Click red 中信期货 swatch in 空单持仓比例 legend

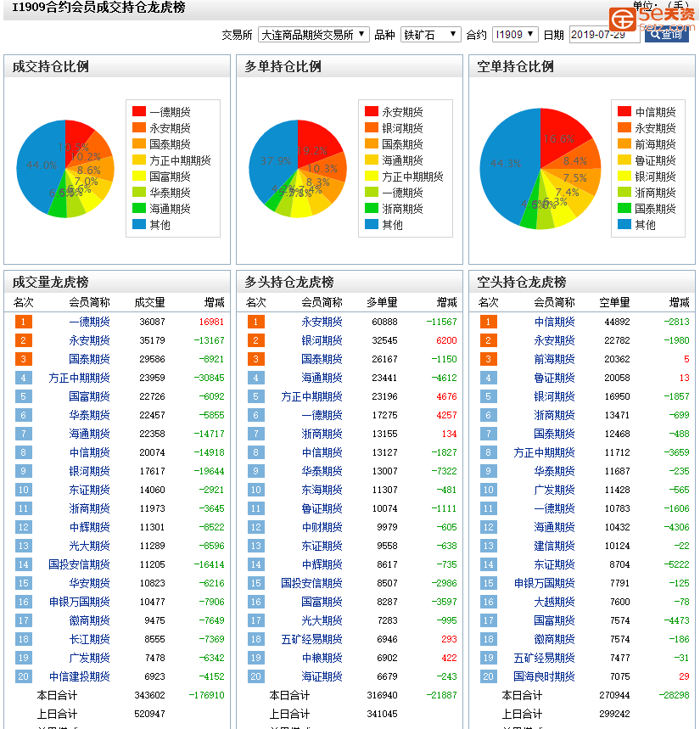tap(624, 111)
